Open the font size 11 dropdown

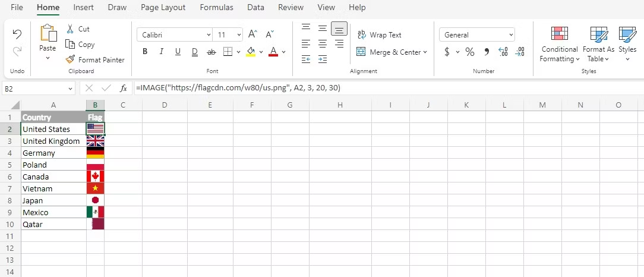tap(239, 35)
